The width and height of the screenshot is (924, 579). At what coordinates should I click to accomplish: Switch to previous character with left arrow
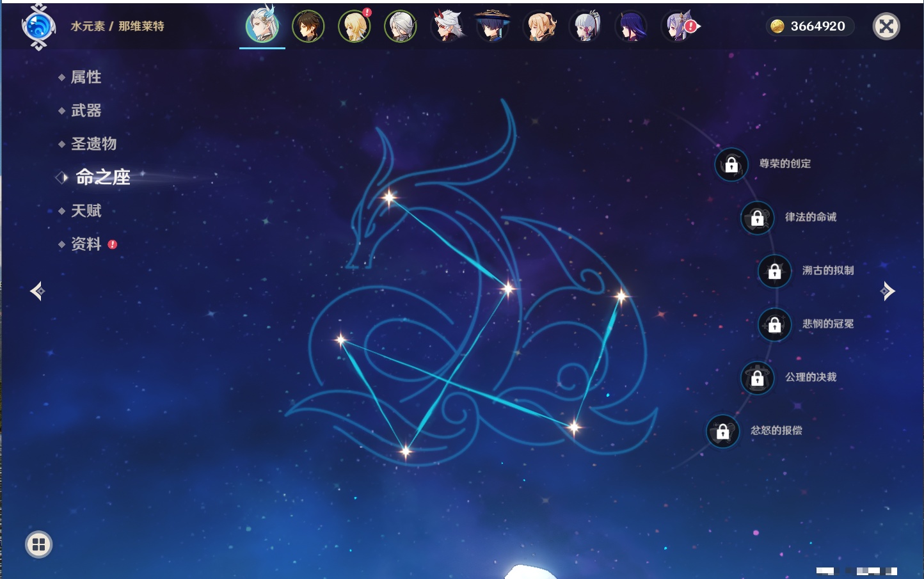tap(38, 291)
